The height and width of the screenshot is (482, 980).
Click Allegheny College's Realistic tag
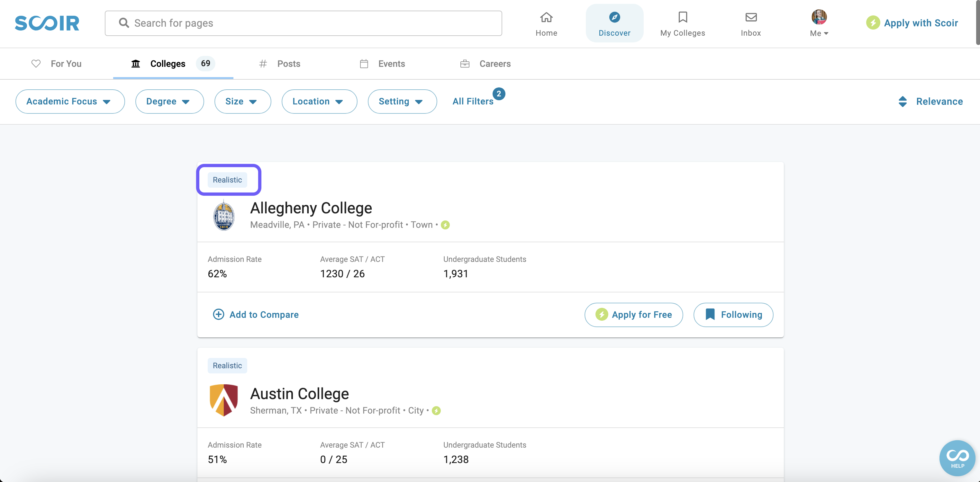227,180
